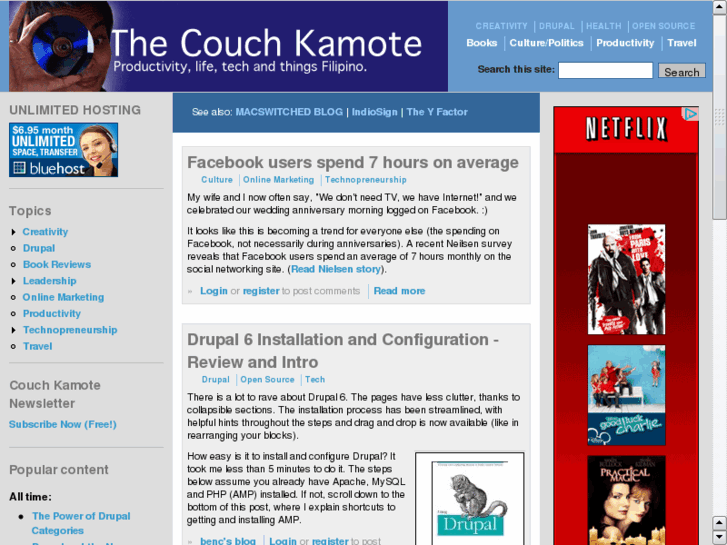727x545 pixels.
Task: Select Travel in Topics list
Action: [x=38, y=346]
